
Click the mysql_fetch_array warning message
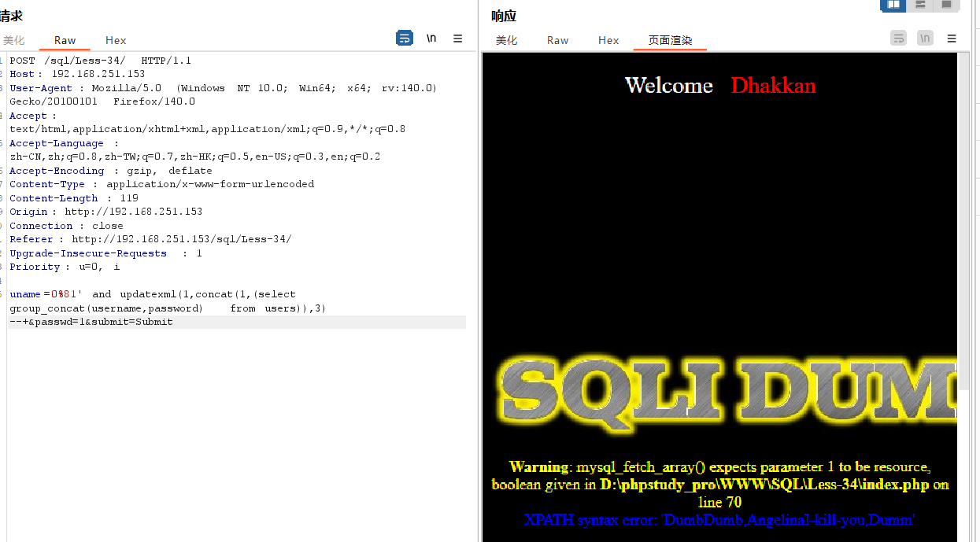720,484
